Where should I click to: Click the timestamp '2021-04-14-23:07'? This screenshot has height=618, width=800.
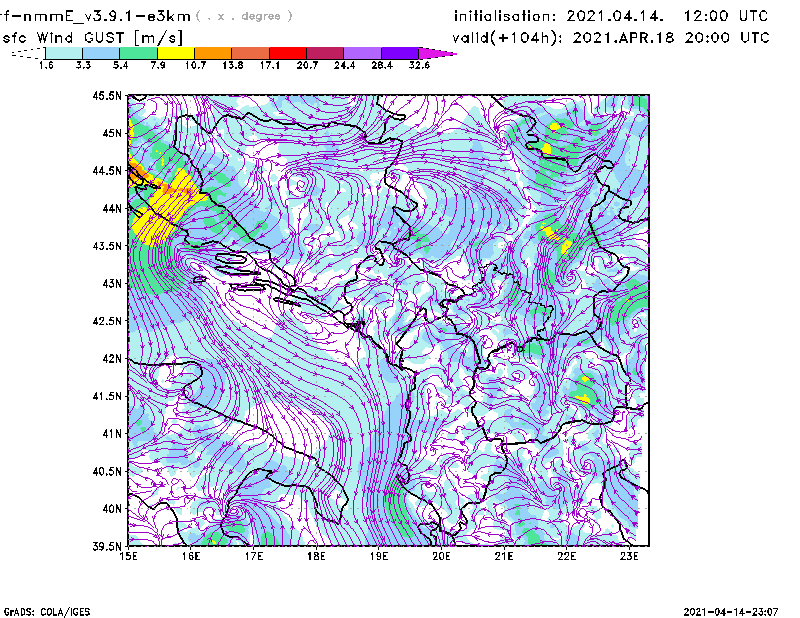(731, 611)
